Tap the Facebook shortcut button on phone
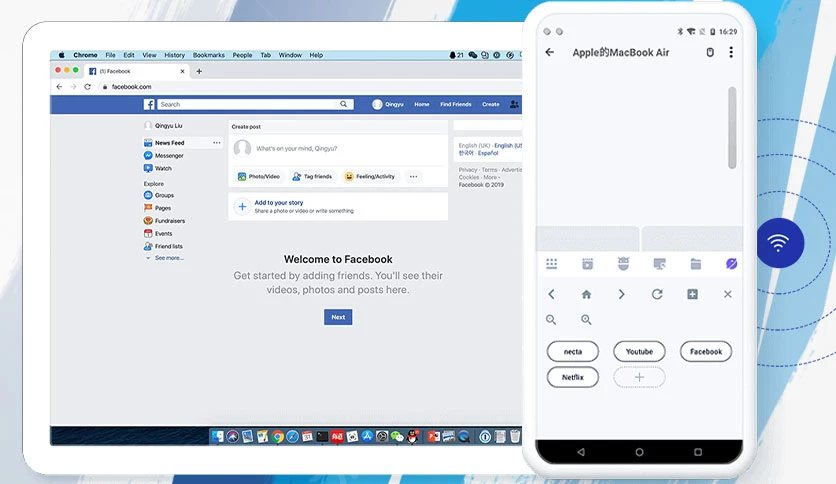 coord(706,352)
